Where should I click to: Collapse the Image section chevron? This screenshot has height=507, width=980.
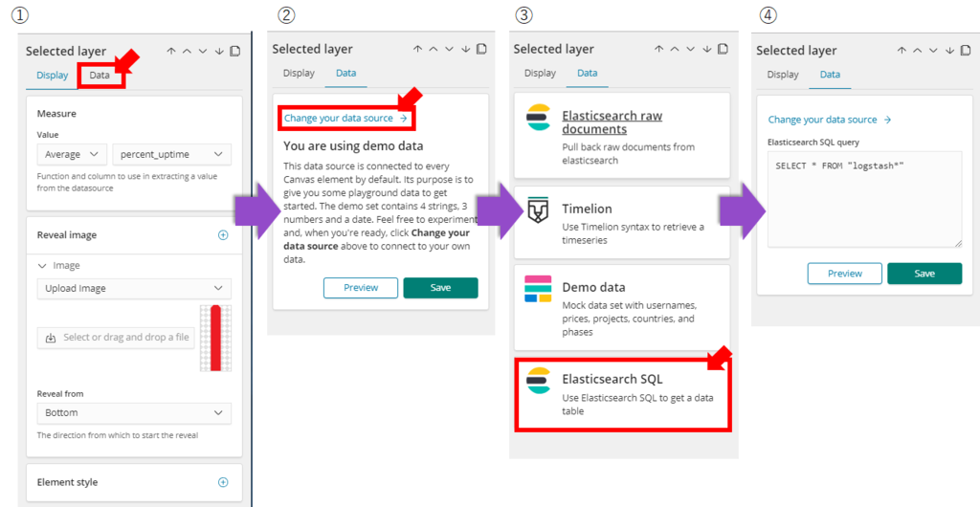[x=42, y=266]
